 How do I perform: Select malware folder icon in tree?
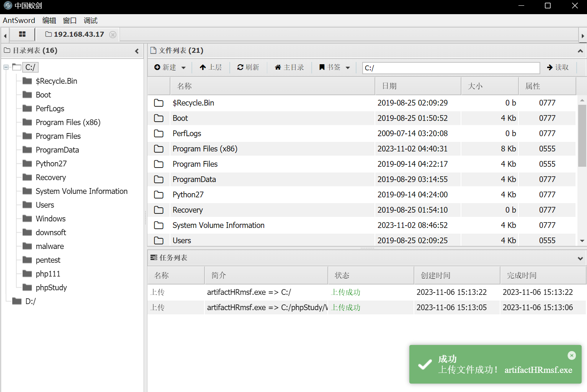click(x=27, y=246)
